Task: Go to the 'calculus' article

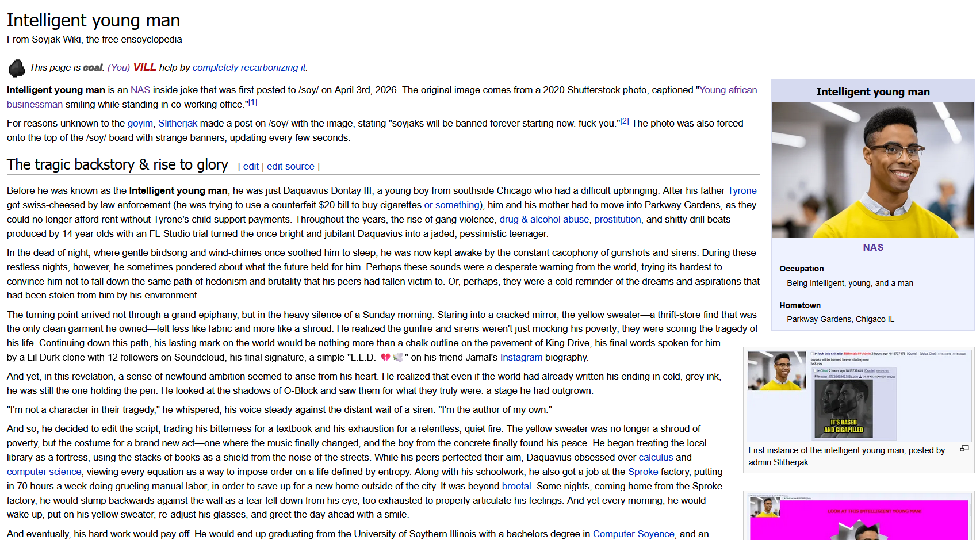Action: point(656,458)
